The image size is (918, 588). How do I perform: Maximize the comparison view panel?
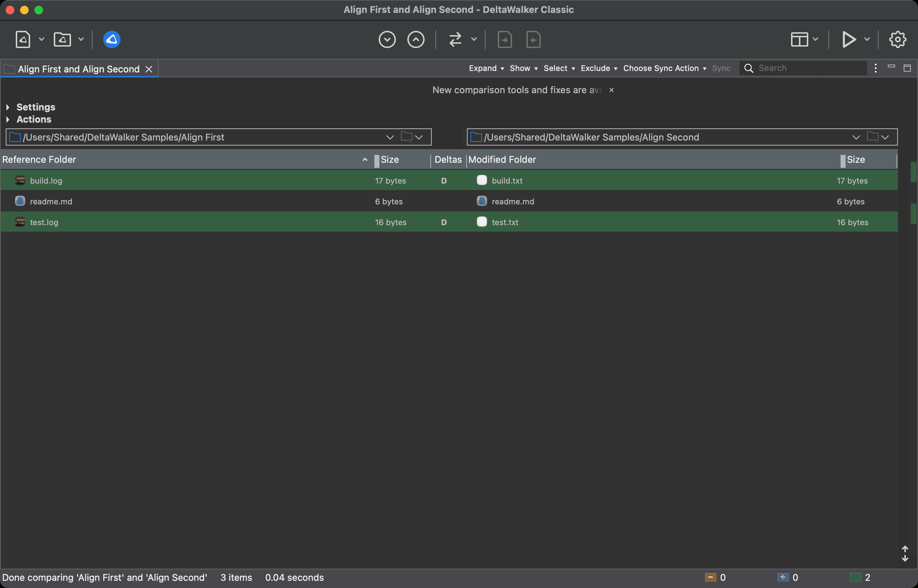[x=907, y=68]
